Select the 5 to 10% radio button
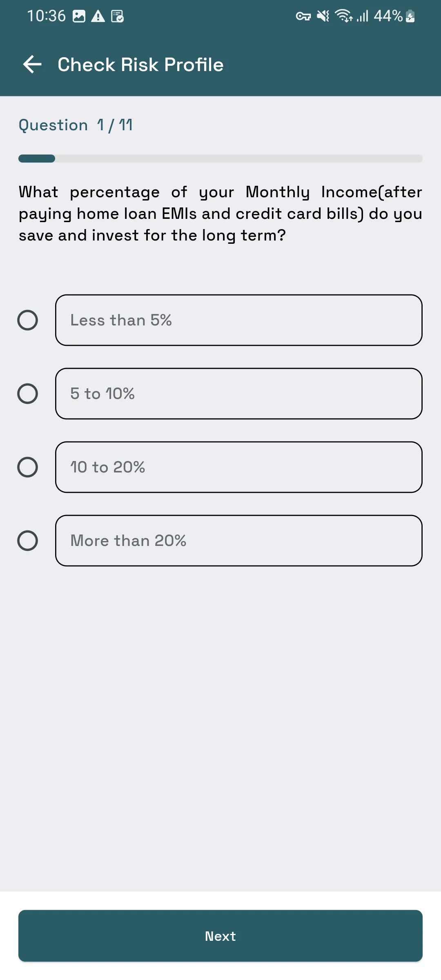 click(28, 394)
